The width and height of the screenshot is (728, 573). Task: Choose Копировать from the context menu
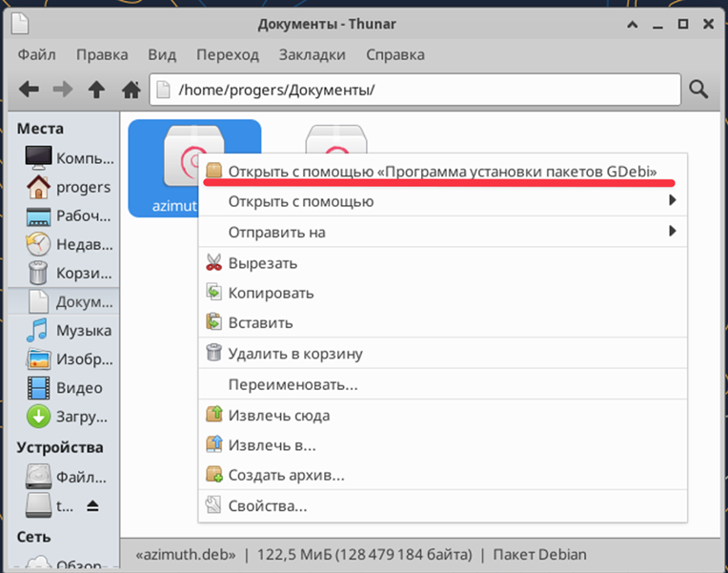[442, 293]
